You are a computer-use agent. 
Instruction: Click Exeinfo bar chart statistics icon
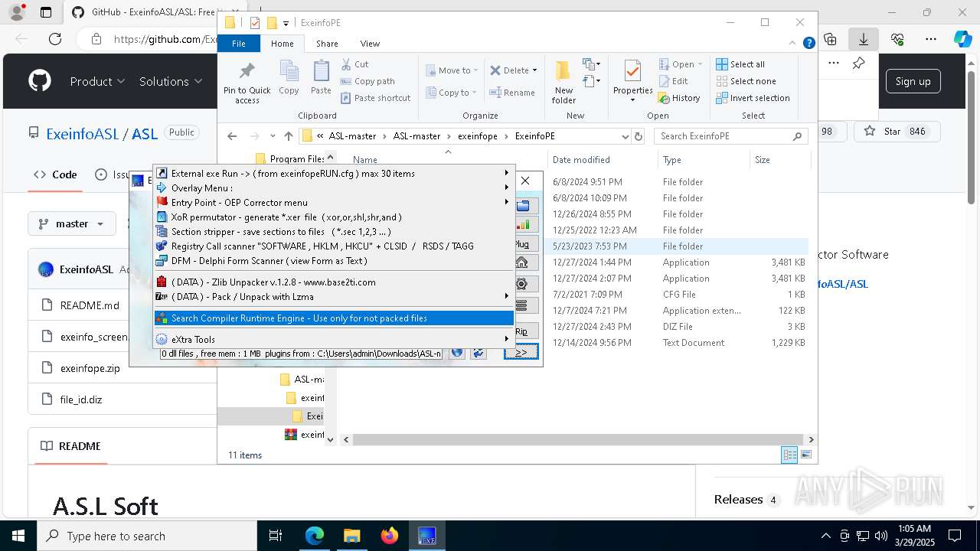524,225
